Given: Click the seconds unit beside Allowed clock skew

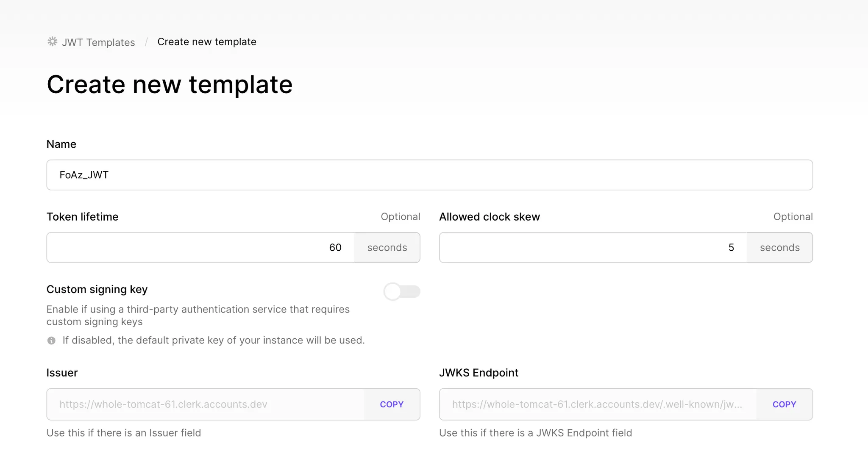Looking at the screenshot, I should click(779, 247).
